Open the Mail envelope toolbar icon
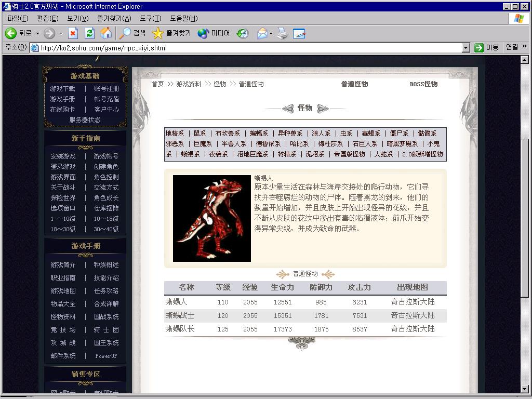The image size is (532, 399). [262, 33]
